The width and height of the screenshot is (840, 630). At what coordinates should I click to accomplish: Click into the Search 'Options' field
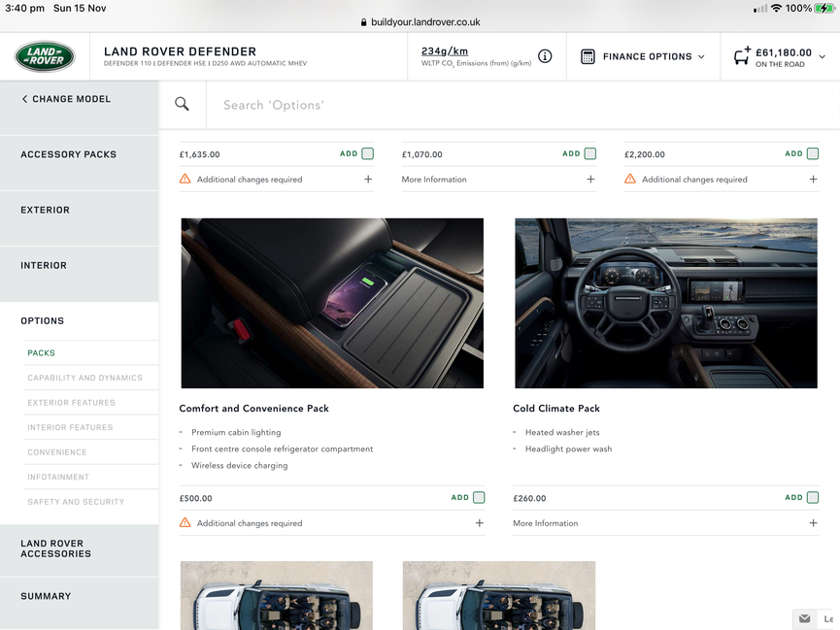522,105
